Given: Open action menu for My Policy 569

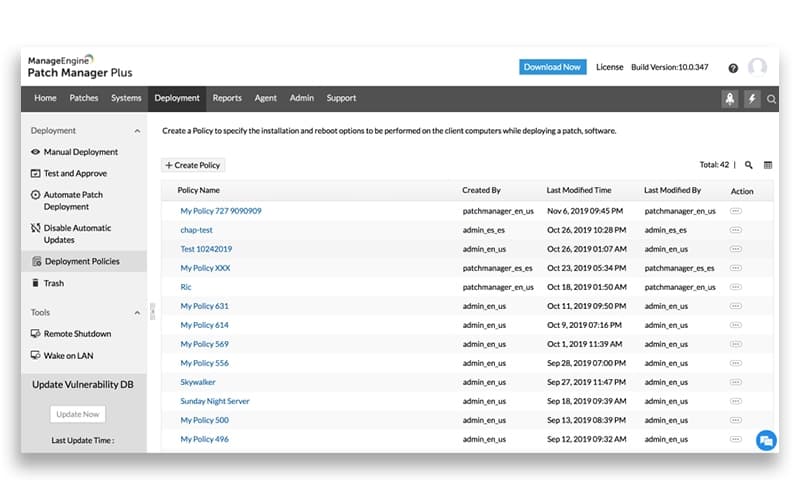Looking at the screenshot, I should coord(735,344).
